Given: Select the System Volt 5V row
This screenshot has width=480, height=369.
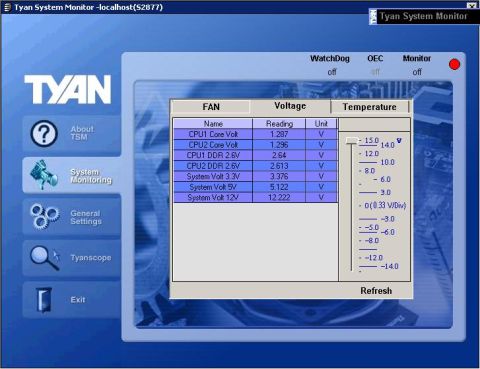Looking at the screenshot, I should point(255,187).
